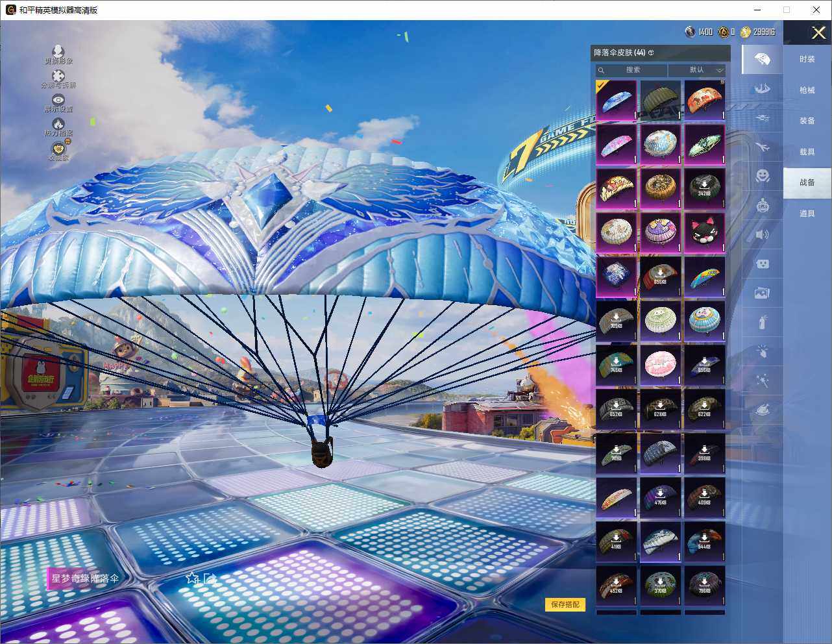This screenshot has width=832, height=644.
Task: Click the 保存搭配 button
Action: pyautogui.click(x=565, y=604)
